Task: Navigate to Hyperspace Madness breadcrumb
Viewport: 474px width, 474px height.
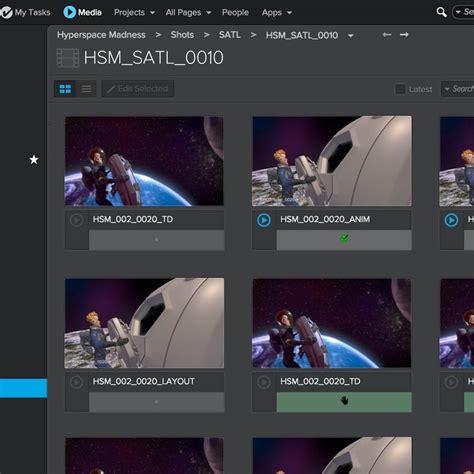Action: [101, 35]
